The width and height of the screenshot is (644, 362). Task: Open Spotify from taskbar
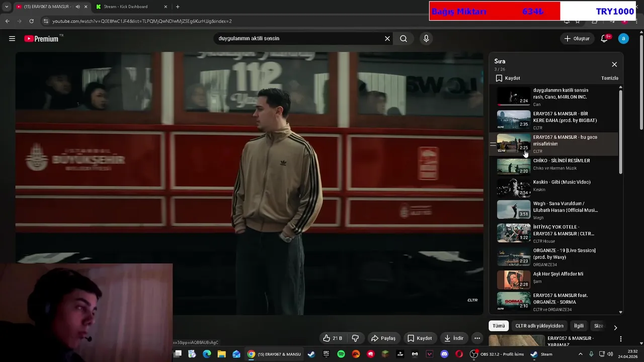pyautogui.click(x=341, y=354)
